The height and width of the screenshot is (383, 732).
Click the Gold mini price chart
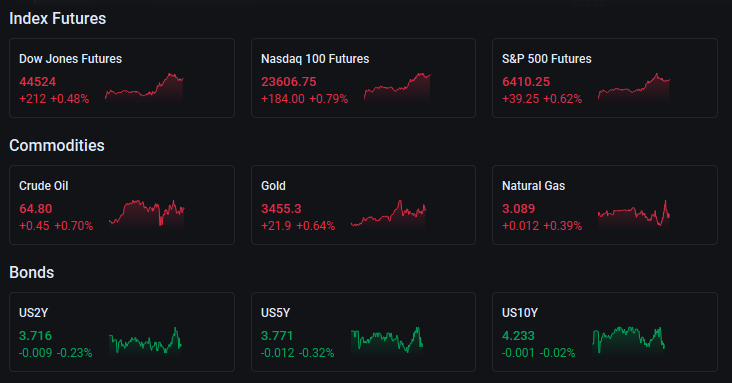[x=388, y=214]
